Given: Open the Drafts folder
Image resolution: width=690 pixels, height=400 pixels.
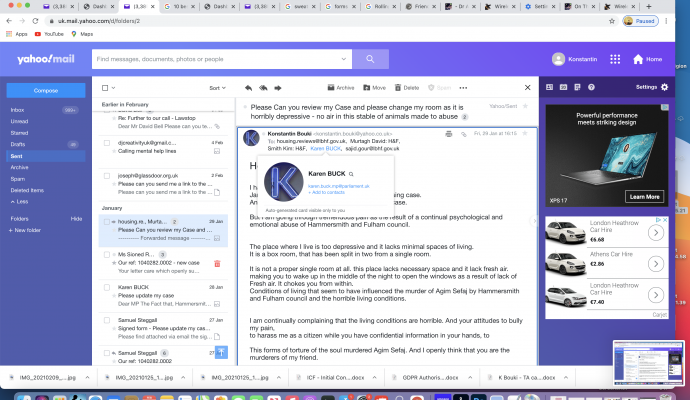Looking at the screenshot, I should 19,144.
